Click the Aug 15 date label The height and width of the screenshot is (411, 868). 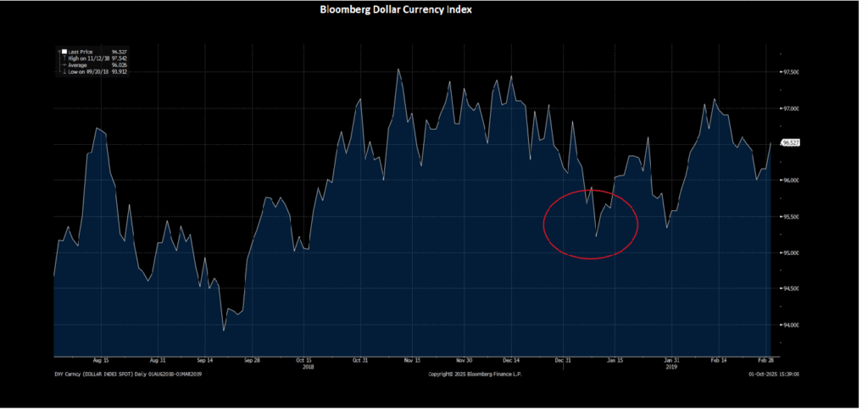pyautogui.click(x=101, y=358)
